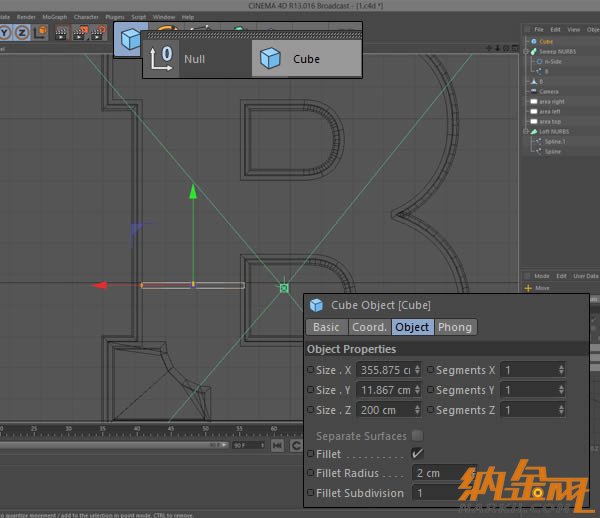600x518 pixels.
Task: Enable the Fillet checkbox
Action: pyautogui.click(x=417, y=454)
